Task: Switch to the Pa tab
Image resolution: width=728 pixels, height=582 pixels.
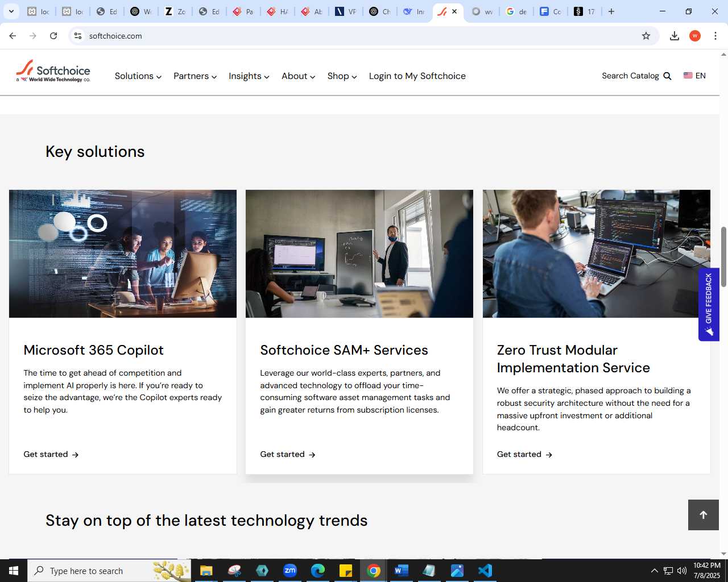Action: [243, 11]
